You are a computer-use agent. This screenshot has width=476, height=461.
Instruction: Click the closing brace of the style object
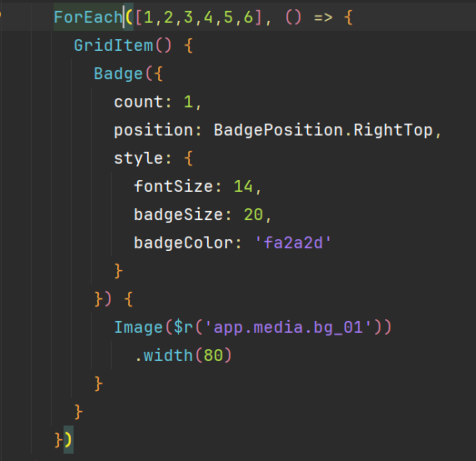[118, 271]
